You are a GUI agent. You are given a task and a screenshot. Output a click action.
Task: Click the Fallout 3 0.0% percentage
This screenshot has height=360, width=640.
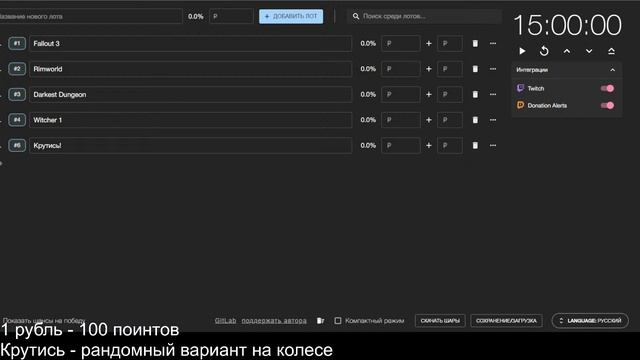pos(368,43)
